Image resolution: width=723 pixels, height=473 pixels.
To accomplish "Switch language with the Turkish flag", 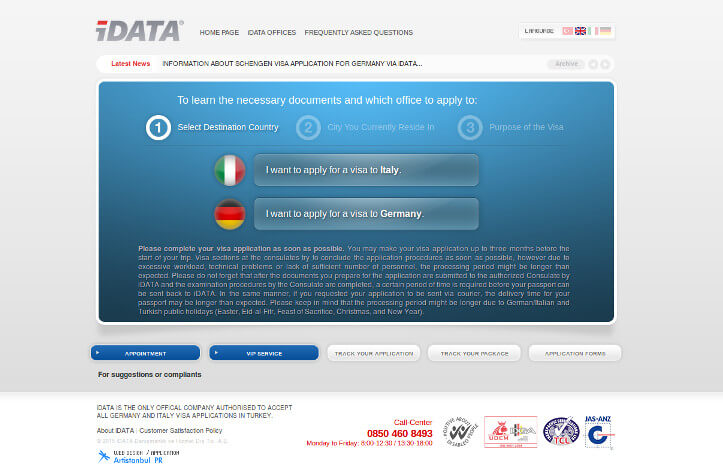I will 568,31.
